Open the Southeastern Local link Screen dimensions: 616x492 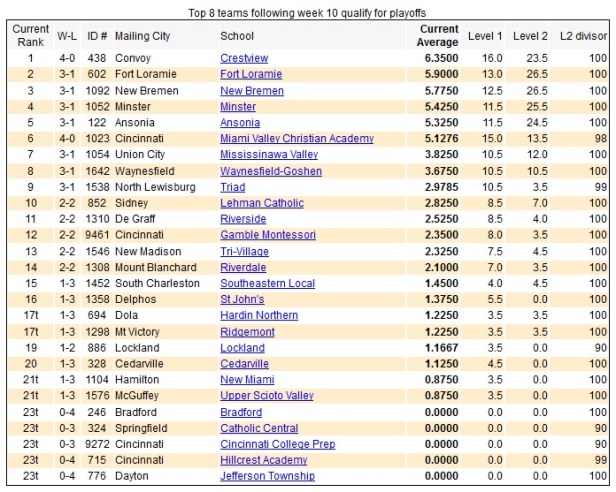pos(268,283)
